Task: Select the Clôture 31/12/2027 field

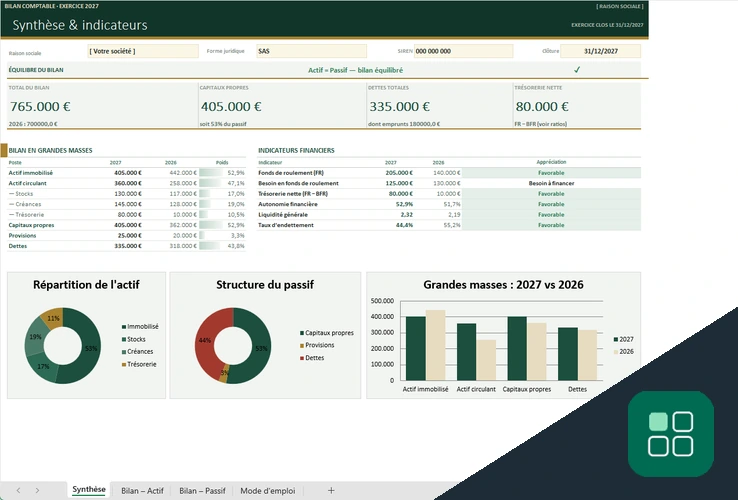Action: (601, 51)
